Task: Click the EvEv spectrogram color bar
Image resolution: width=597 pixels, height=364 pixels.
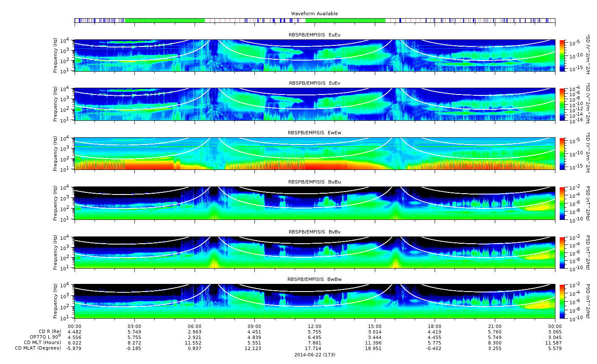Action: (x=563, y=104)
